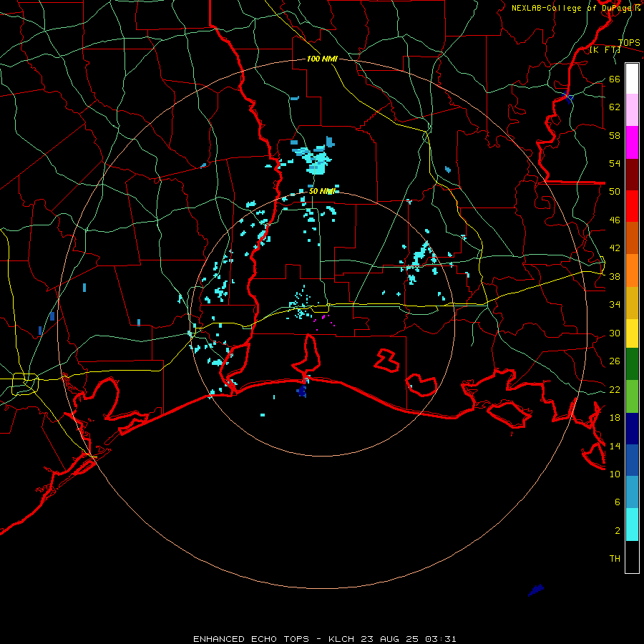Click the large cyan echo cluster above 50 NMI
This screenshot has width=644, height=644.
[x=315, y=159]
